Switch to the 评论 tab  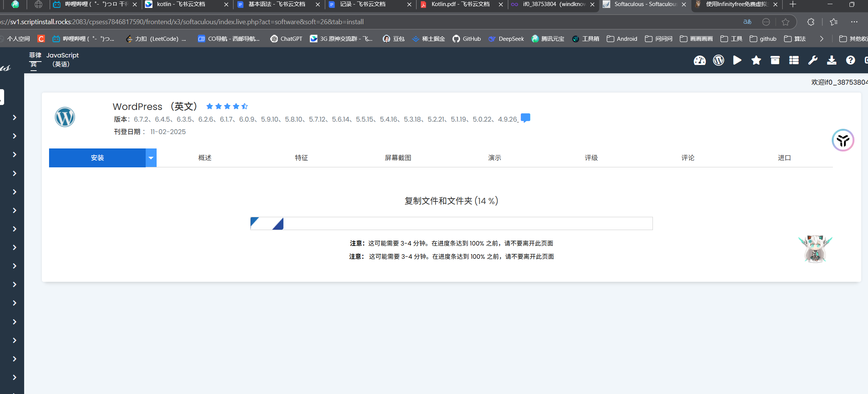coord(688,158)
